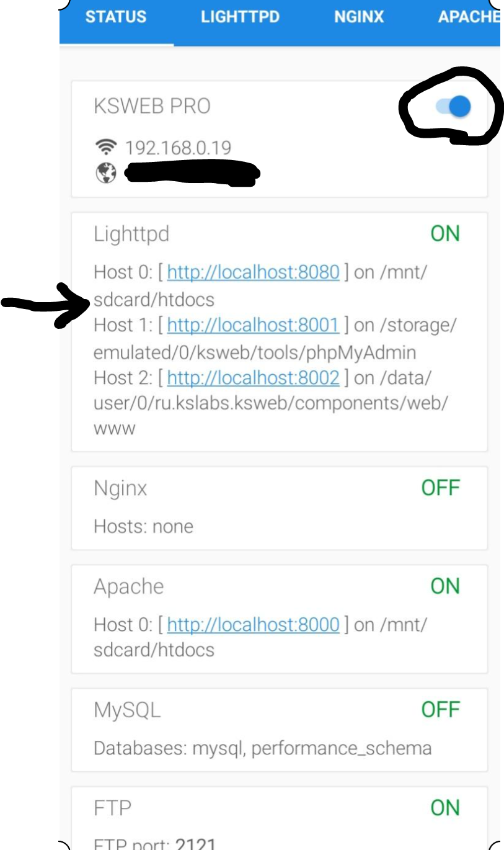Open the Lighttpd http://localhost:8080 link
This screenshot has width=504, height=850.
tap(253, 272)
